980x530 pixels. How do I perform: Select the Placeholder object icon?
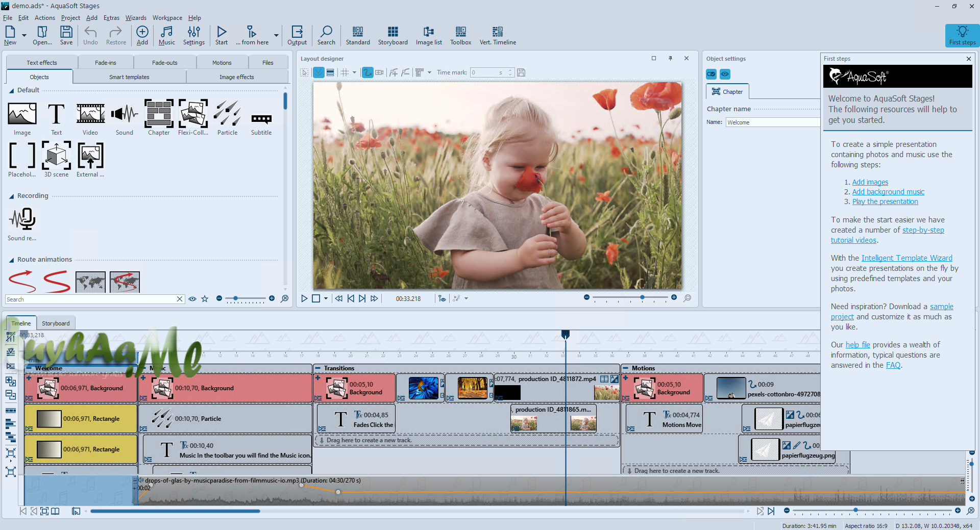22,160
